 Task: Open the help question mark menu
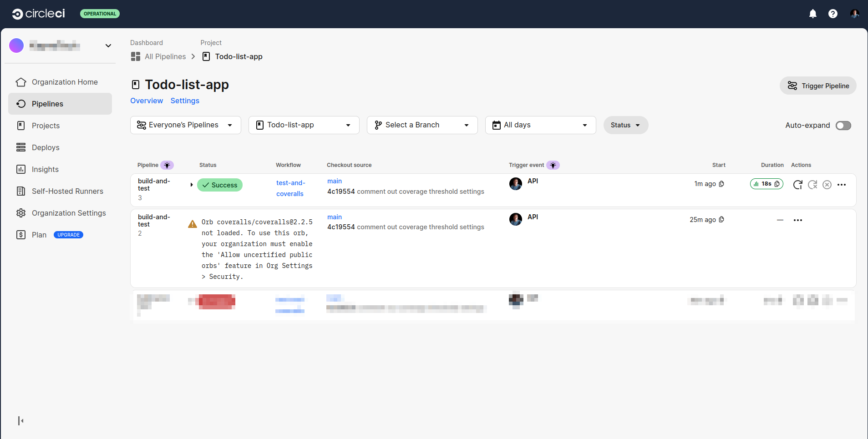833,14
